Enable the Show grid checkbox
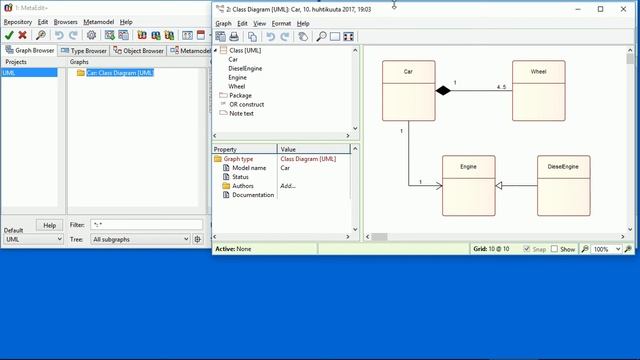The image size is (640, 360). [x=554, y=249]
